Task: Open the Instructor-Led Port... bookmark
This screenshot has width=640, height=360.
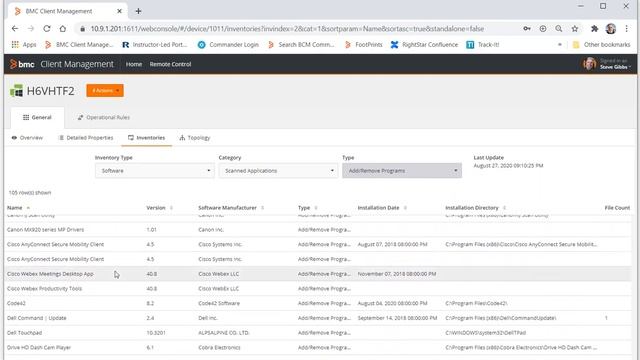Action: [x=155, y=44]
